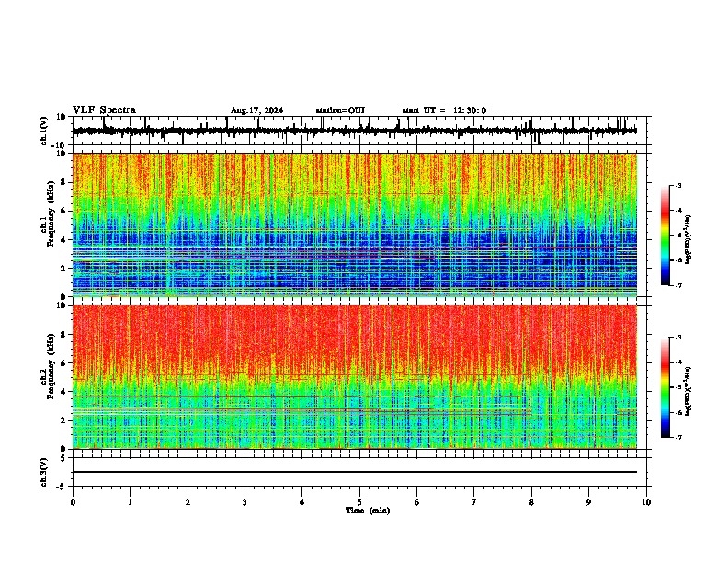This screenshot has width=728, height=563.
Task: Click the "ch.3(V)" axis label
Action: pyautogui.click(x=44, y=473)
